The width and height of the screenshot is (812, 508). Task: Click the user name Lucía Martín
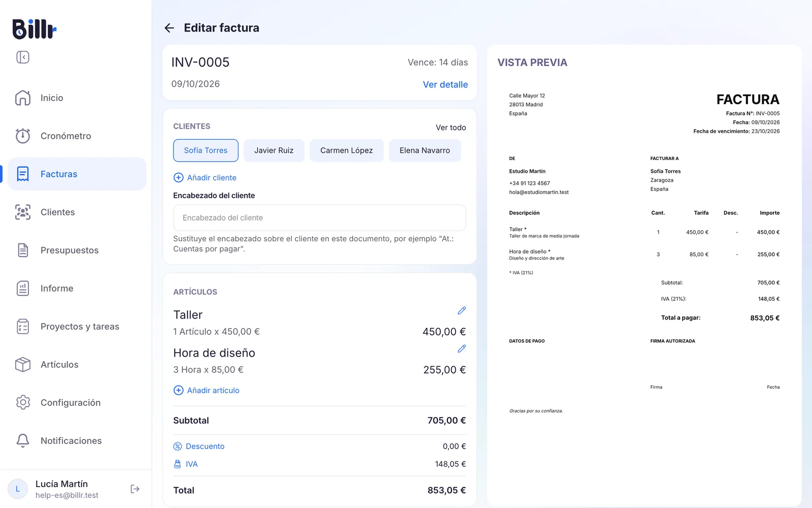pos(61,484)
